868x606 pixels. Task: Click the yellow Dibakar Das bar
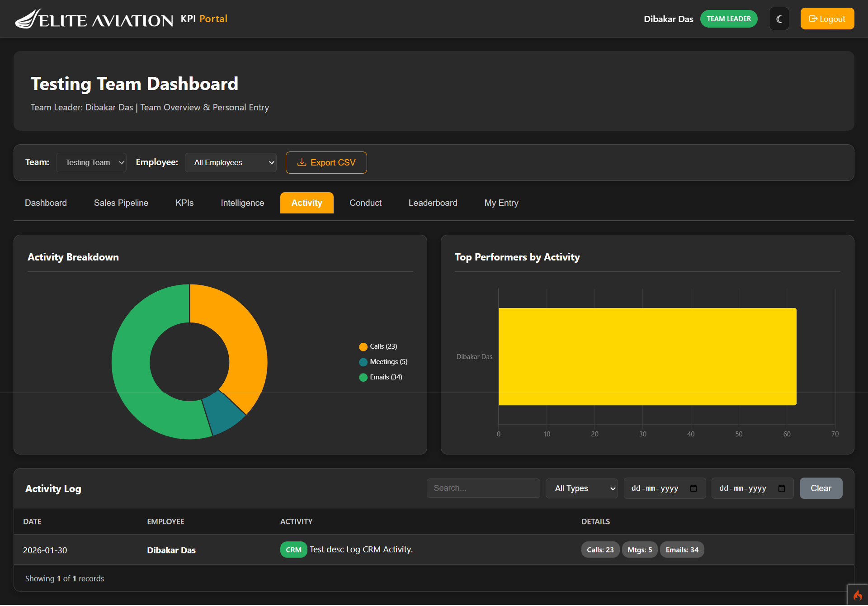tap(647, 357)
